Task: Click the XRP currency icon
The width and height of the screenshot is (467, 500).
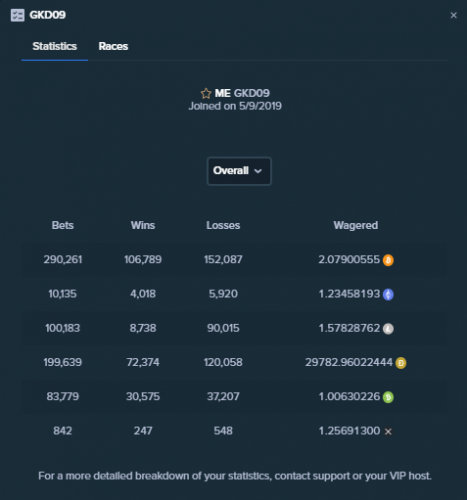Action: tap(388, 432)
